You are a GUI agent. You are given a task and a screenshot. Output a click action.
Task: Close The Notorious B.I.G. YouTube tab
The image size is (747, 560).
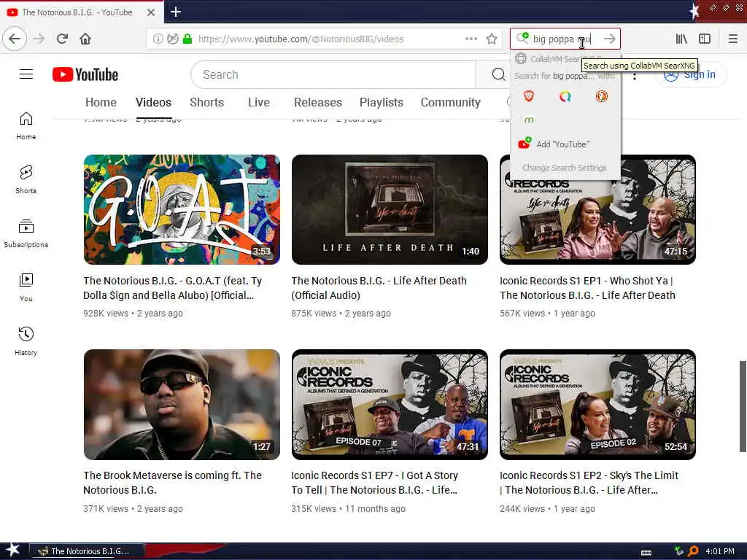[x=150, y=12]
